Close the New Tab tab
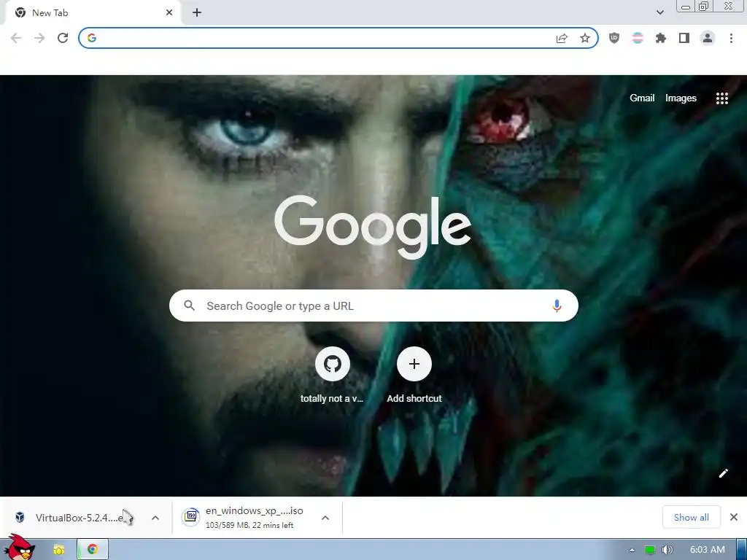The width and height of the screenshot is (747, 560). (169, 13)
